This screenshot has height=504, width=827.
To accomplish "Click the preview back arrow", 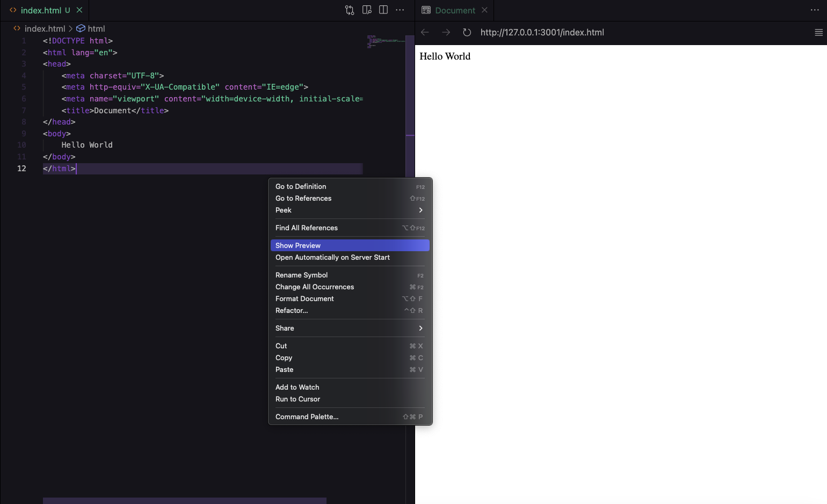I will pyautogui.click(x=425, y=32).
